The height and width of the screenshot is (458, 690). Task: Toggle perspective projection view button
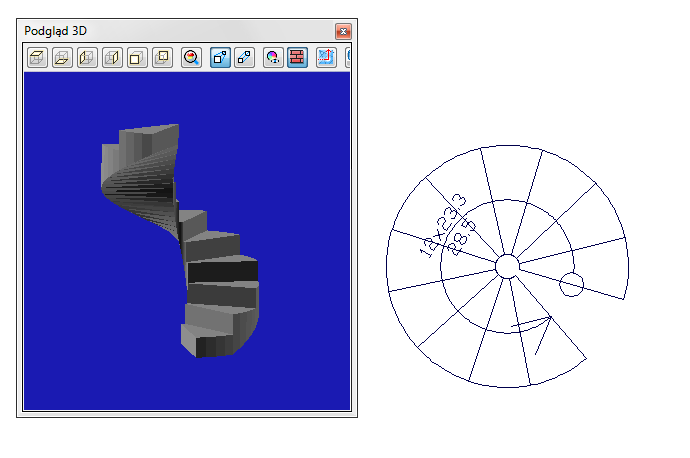[220, 57]
